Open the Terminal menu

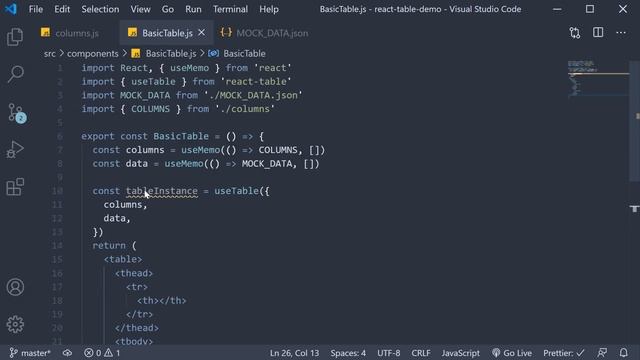pyautogui.click(x=230, y=9)
